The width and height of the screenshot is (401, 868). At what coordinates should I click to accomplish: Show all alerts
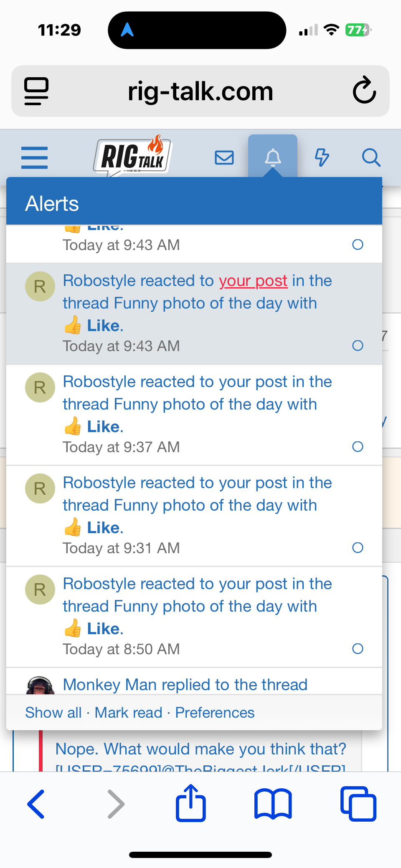pos(53,713)
